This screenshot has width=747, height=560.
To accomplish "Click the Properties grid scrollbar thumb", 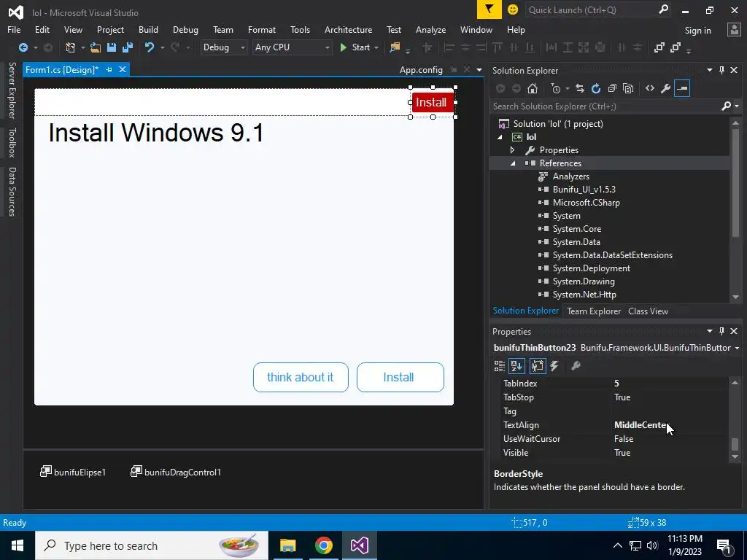I will tap(735, 444).
